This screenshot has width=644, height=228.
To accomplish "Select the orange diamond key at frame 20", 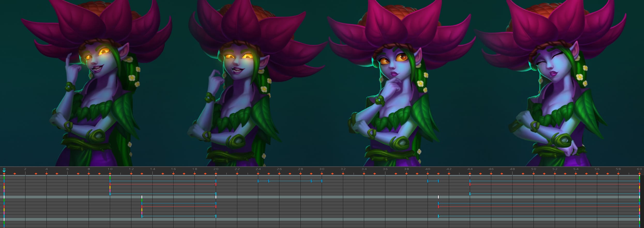I will (216, 174).
